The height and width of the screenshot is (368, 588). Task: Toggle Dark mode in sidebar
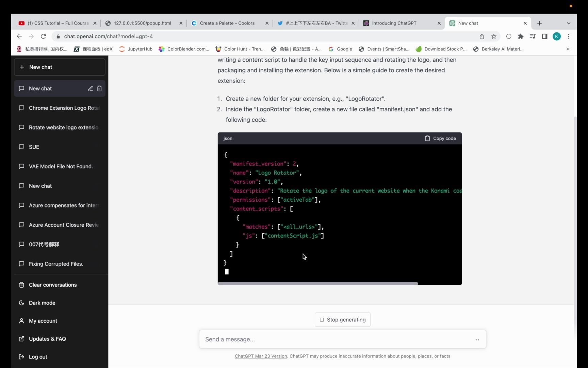[x=60, y=303]
